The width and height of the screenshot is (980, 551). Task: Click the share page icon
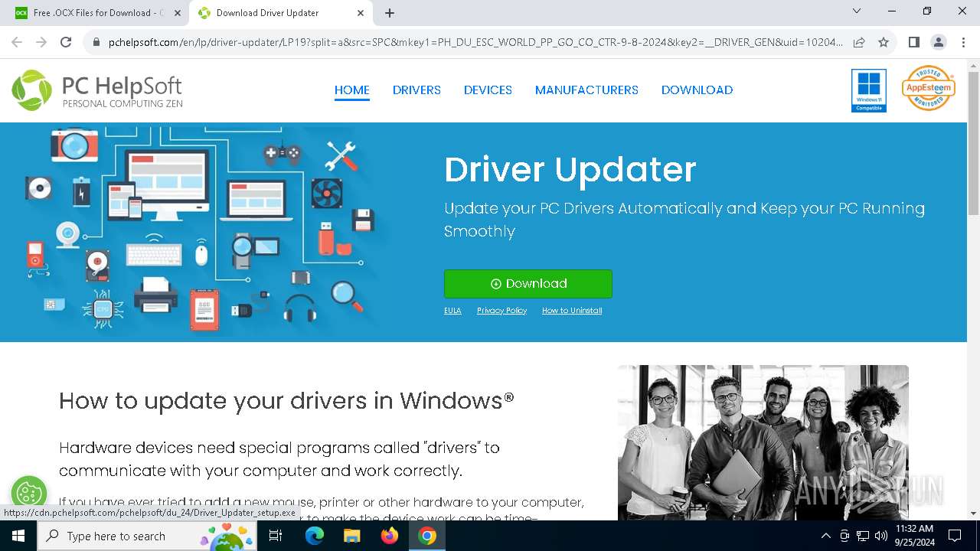[x=859, y=42]
